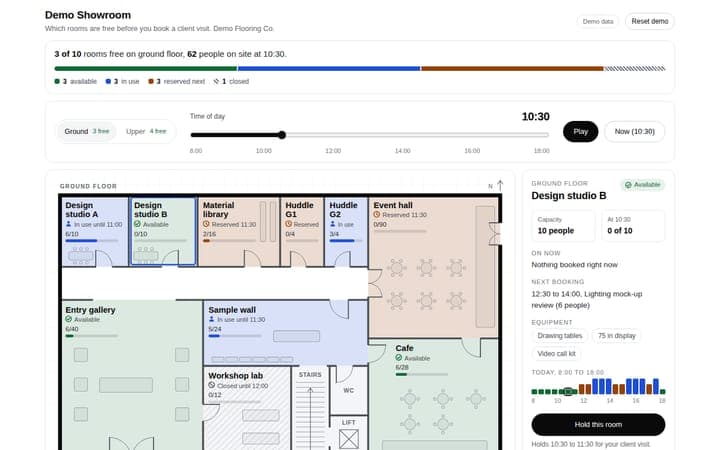Click the Demo data badge
Image resolution: width=720 pixels, height=450 pixels.
tap(597, 22)
